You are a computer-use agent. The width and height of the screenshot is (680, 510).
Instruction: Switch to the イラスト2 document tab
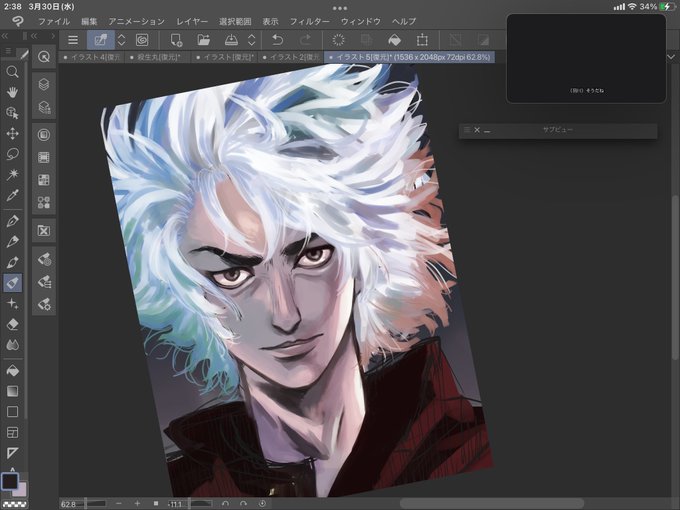pos(291,57)
